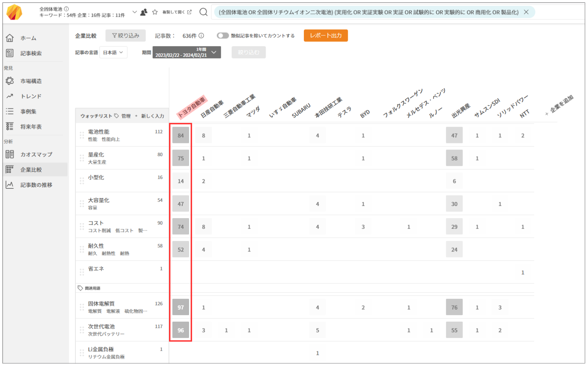Grab drag handle of 電池性能 row
The width and height of the screenshot is (588, 366).
pyautogui.click(x=82, y=135)
